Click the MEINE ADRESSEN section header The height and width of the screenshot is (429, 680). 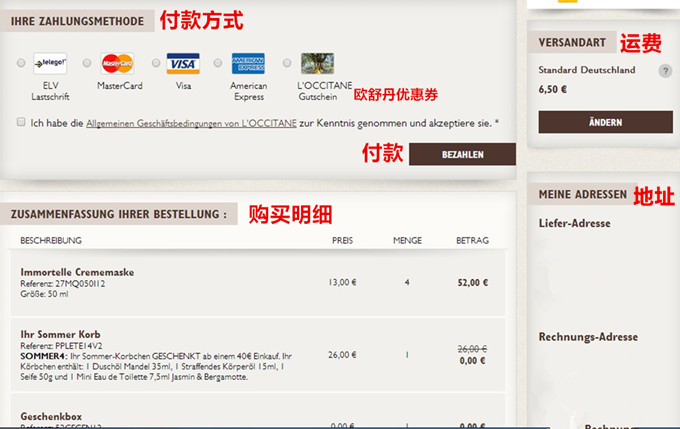coord(582,194)
